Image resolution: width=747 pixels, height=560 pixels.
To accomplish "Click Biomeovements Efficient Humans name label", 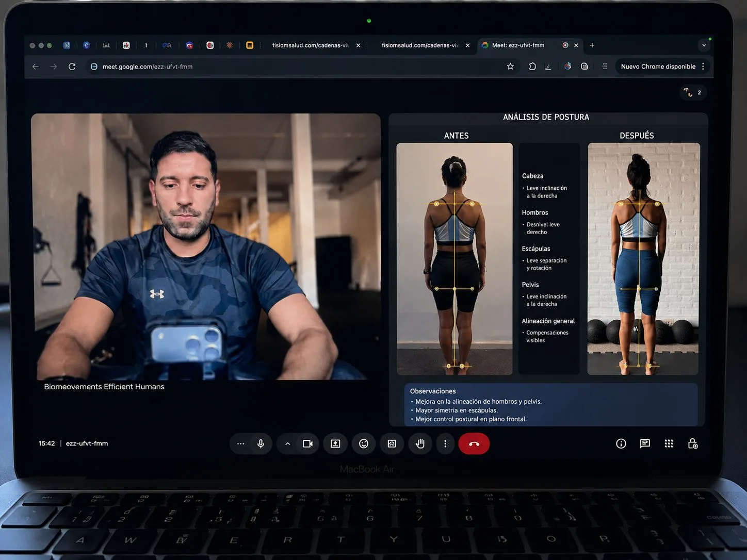I will coord(104,387).
